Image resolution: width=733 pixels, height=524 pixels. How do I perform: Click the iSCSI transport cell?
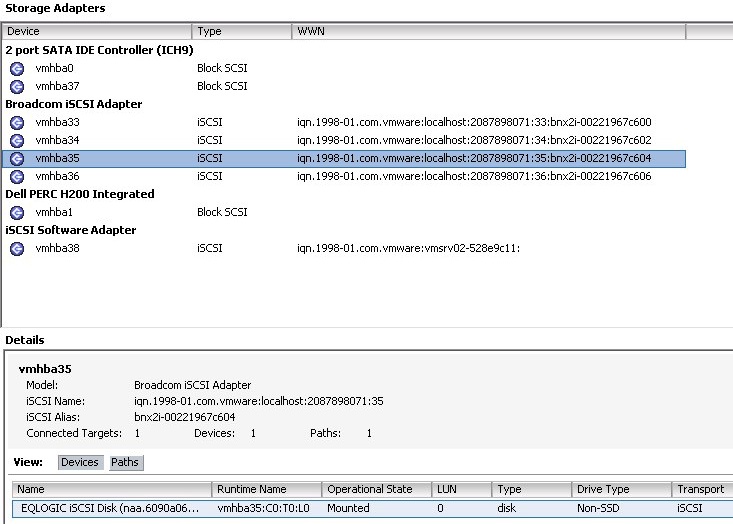(690, 508)
